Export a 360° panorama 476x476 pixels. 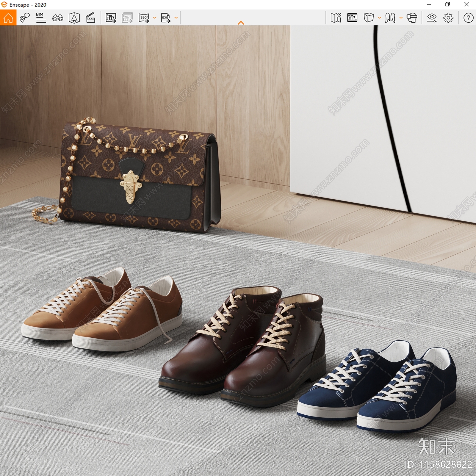[144, 18]
